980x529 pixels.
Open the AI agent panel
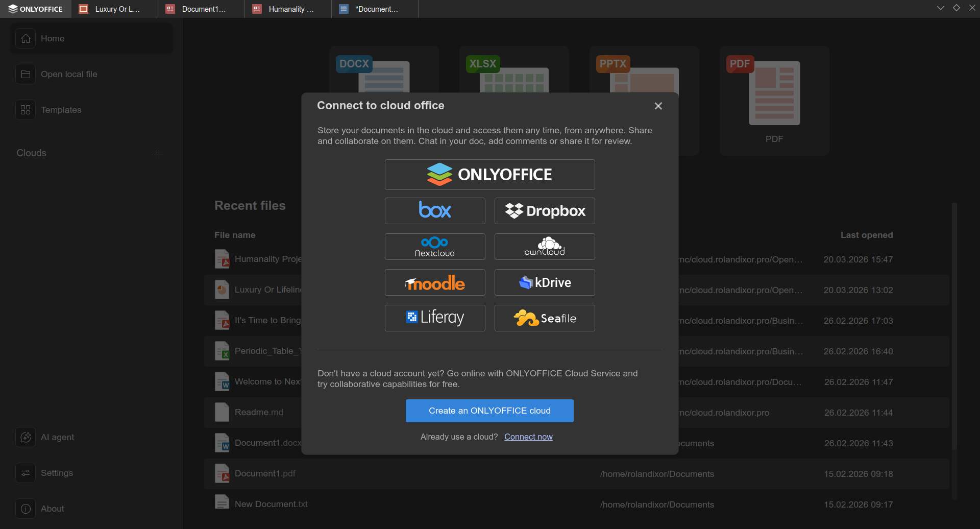(x=56, y=437)
